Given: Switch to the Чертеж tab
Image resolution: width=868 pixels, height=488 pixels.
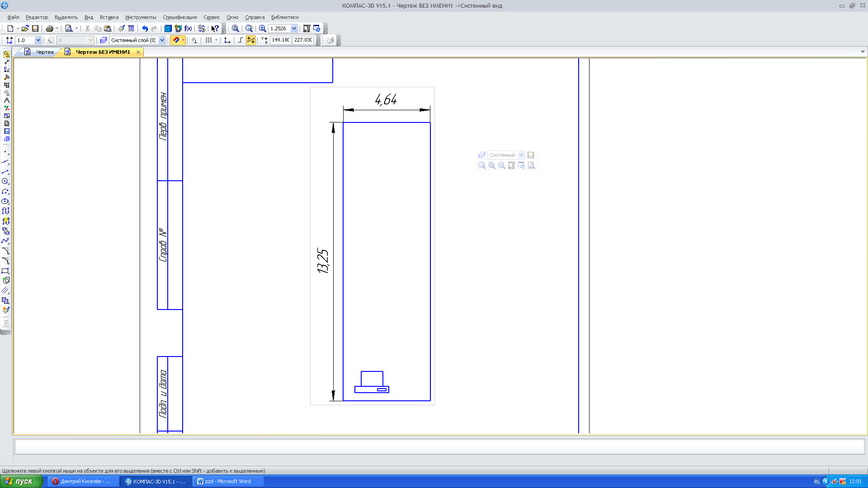Looking at the screenshot, I should (40, 52).
